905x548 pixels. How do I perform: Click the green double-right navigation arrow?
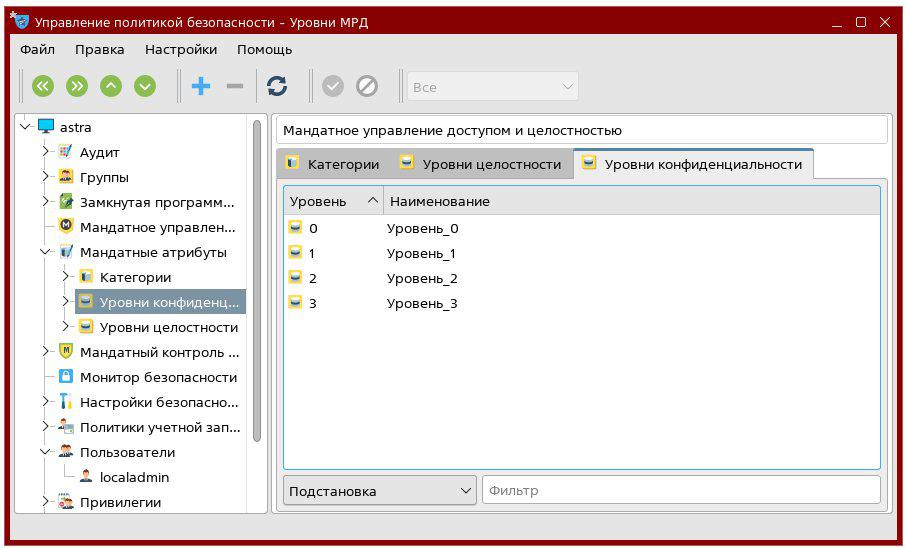point(77,87)
